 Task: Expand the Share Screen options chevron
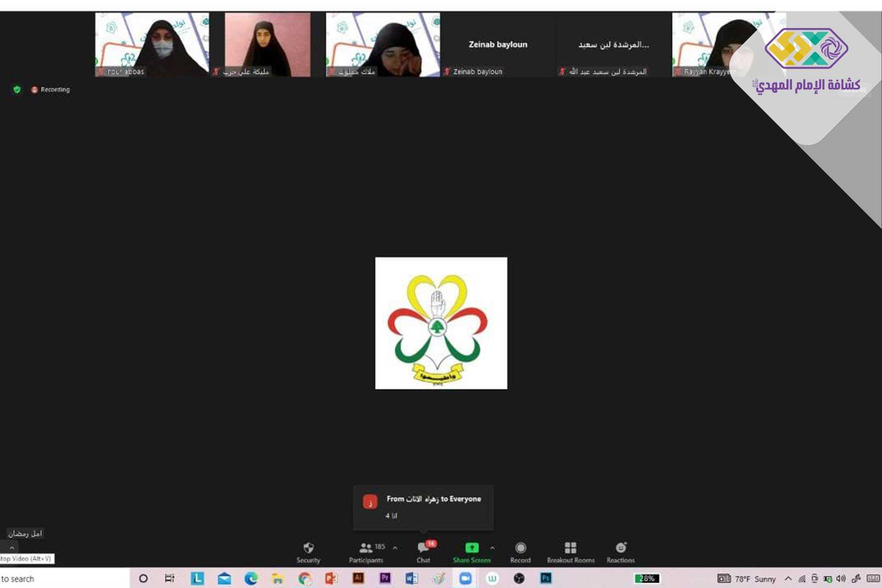point(492,548)
